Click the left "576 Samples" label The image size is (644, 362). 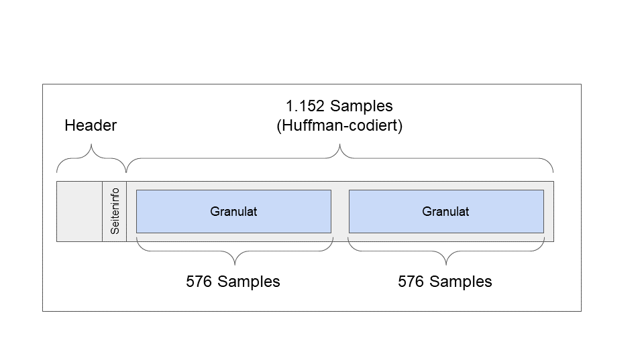(233, 282)
